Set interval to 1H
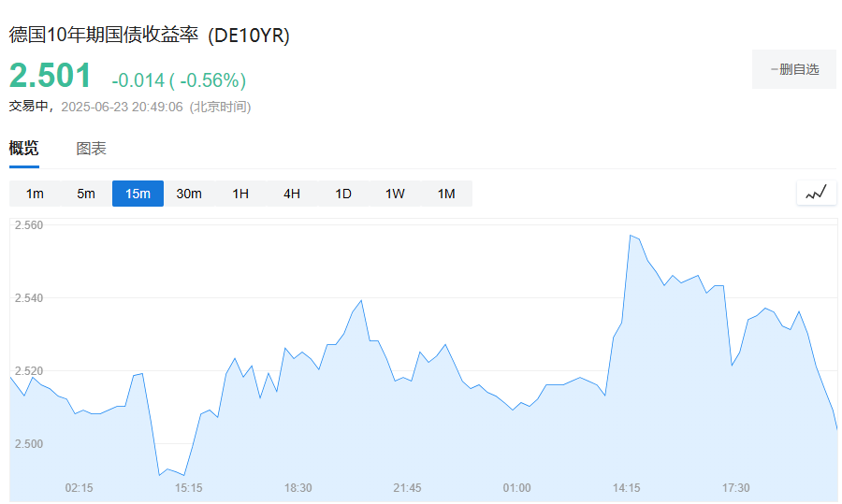The height and width of the screenshot is (504, 842). coord(240,194)
